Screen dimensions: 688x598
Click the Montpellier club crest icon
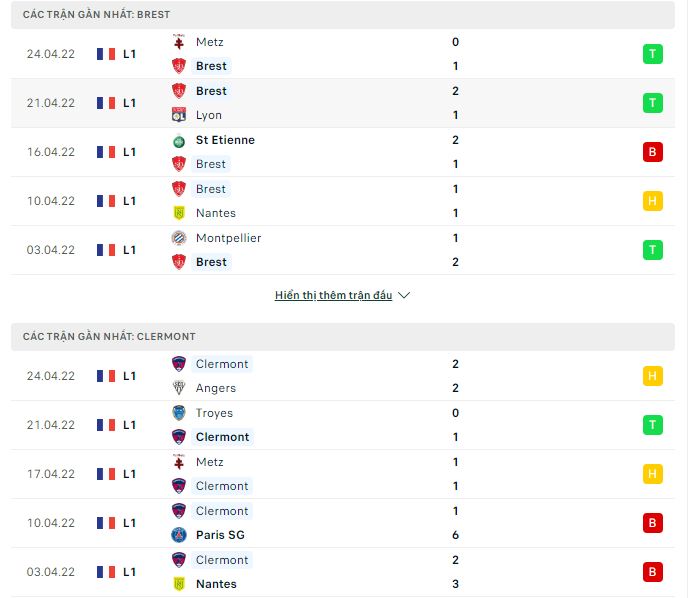tap(179, 238)
